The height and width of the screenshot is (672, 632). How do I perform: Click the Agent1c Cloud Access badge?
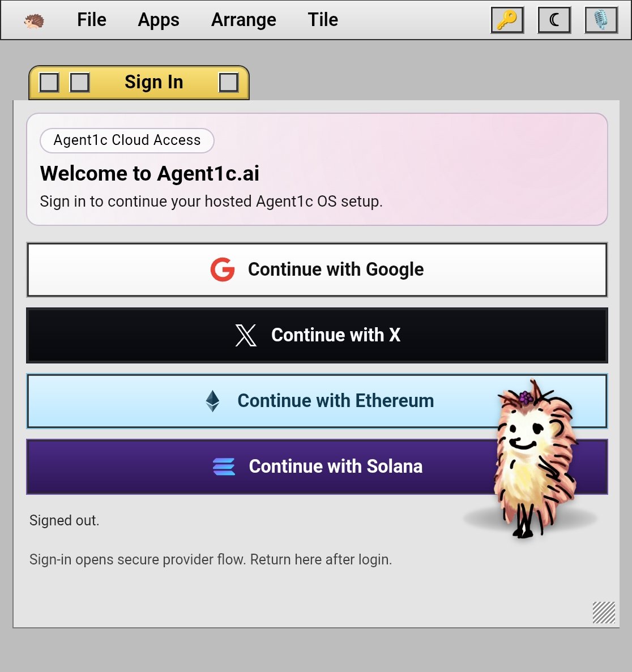tap(127, 140)
